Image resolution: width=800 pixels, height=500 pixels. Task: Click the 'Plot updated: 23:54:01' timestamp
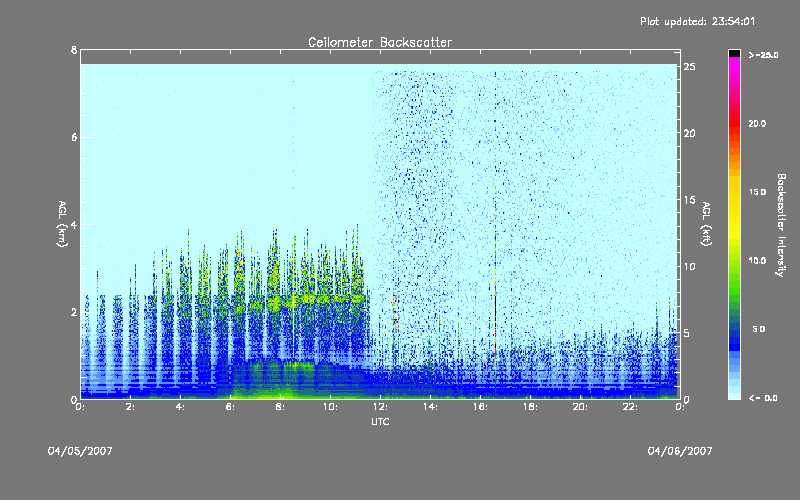click(x=697, y=21)
